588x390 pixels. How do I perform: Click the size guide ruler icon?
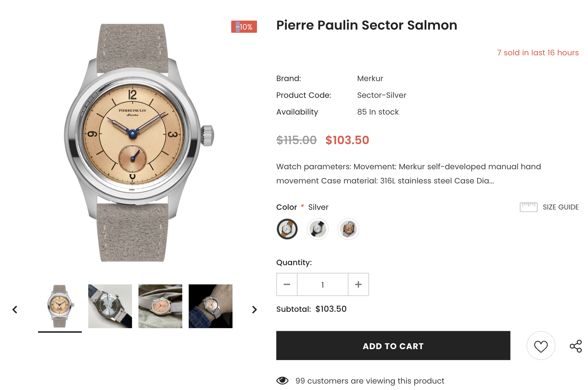click(x=528, y=207)
